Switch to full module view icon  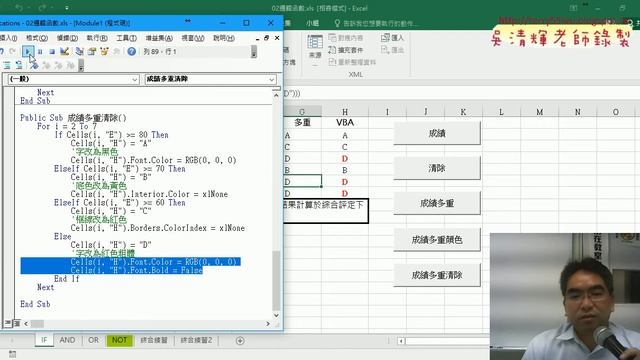[16, 323]
